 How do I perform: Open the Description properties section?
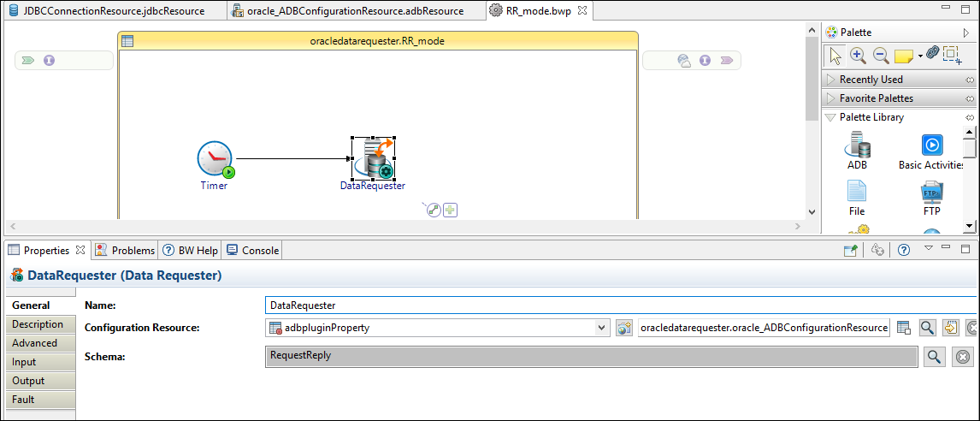click(41, 324)
